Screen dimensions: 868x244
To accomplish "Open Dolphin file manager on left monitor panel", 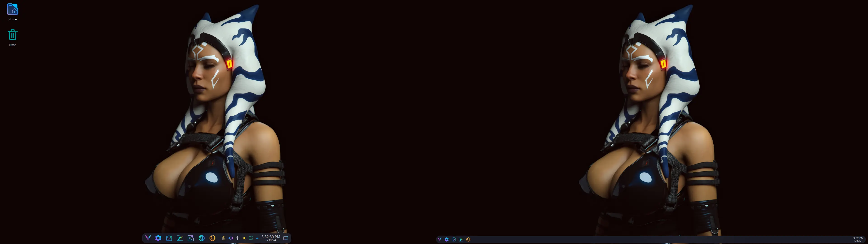I will 180,238.
